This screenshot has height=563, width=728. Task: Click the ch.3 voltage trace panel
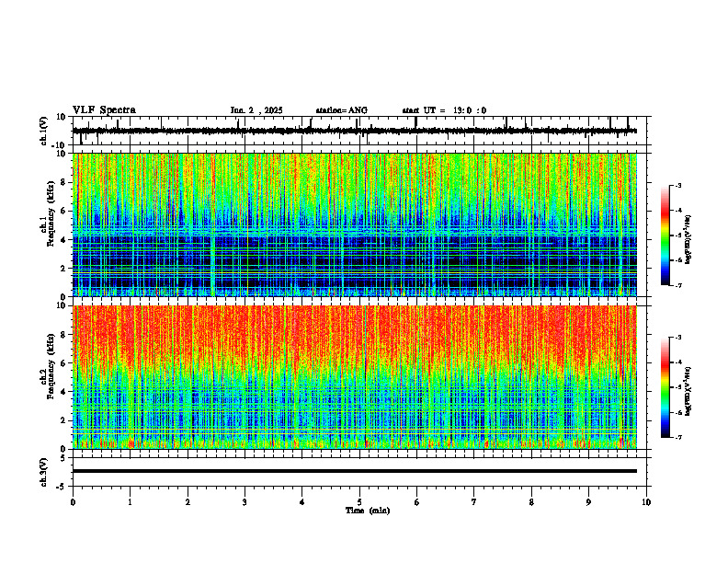pyautogui.click(x=361, y=472)
